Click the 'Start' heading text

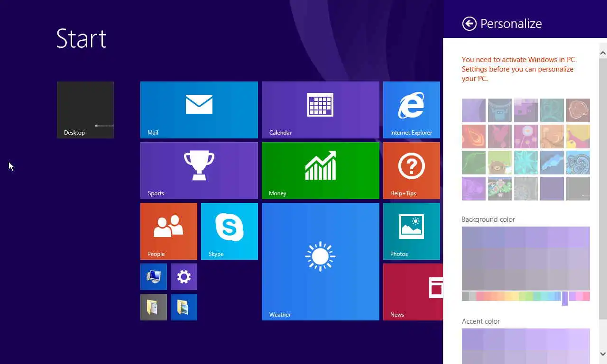click(82, 38)
